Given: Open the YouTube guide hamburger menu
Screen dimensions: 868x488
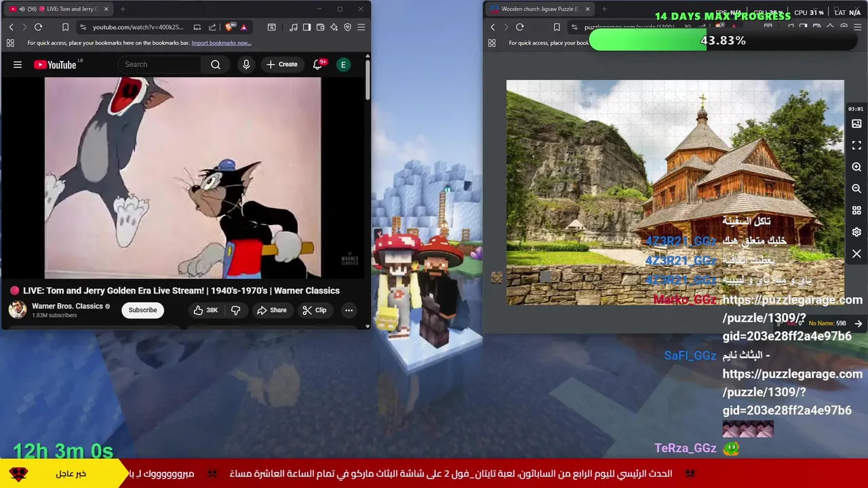Looking at the screenshot, I should [18, 64].
